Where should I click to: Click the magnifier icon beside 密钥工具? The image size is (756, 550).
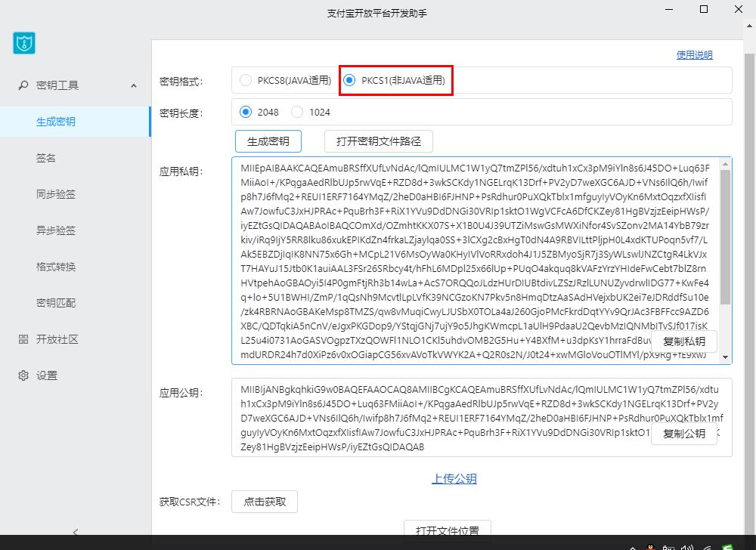(x=23, y=85)
